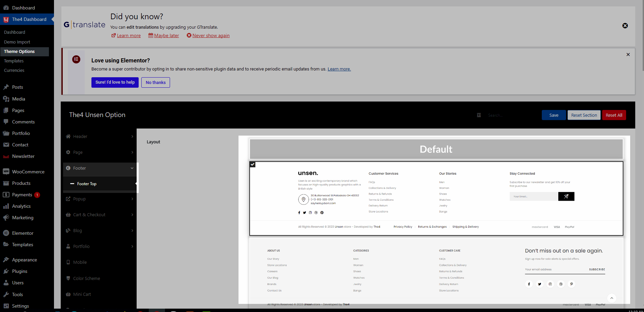The height and width of the screenshot is (312, 644).
Task: Open the Mini Cart options tab
Action: point(100,294)
